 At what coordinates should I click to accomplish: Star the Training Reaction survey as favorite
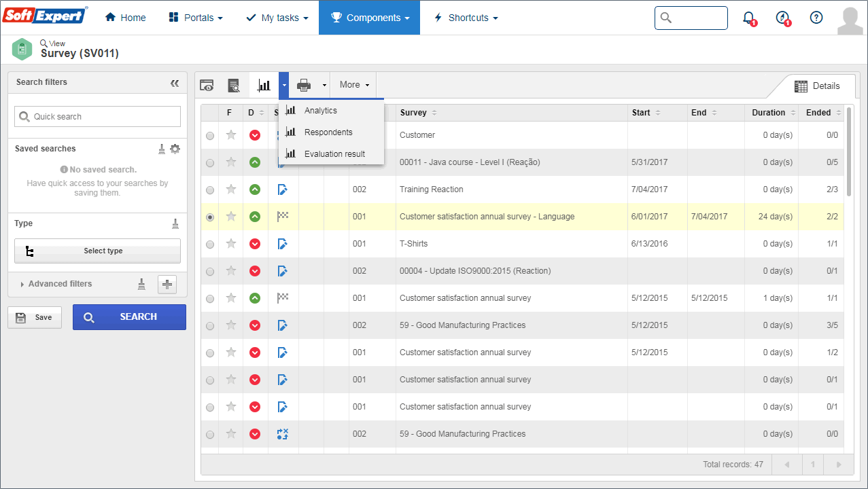click(231, 189)
